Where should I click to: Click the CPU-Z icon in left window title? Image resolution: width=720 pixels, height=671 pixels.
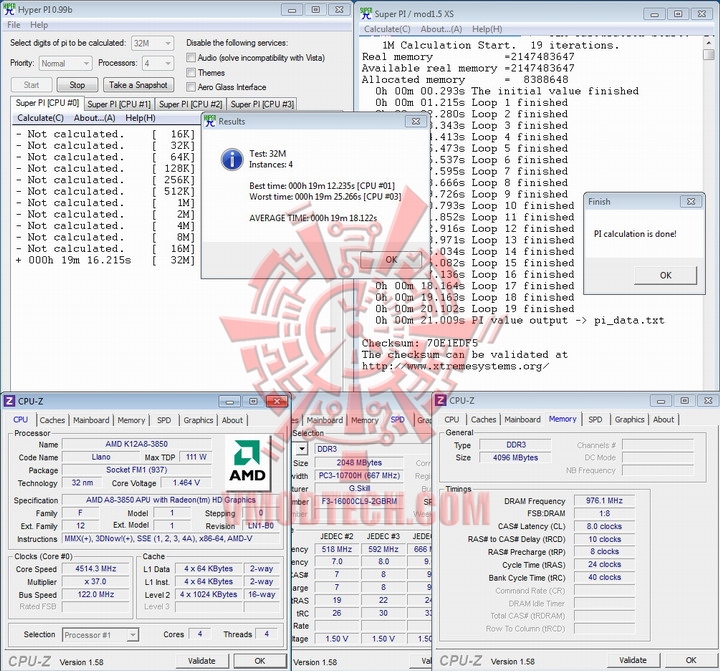[9, 401]
